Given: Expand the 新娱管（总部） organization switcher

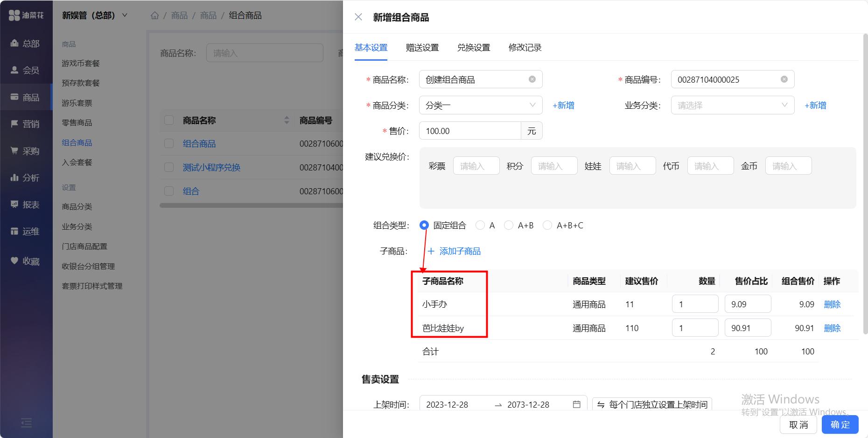Looking at the screenshot, I should (x=95, y=15).
